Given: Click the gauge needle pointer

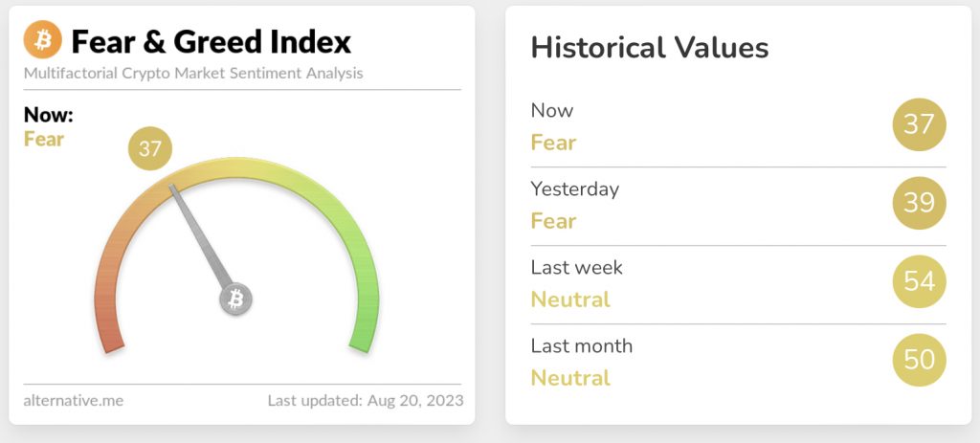Looking at the screenshot, I should point(200,235).
